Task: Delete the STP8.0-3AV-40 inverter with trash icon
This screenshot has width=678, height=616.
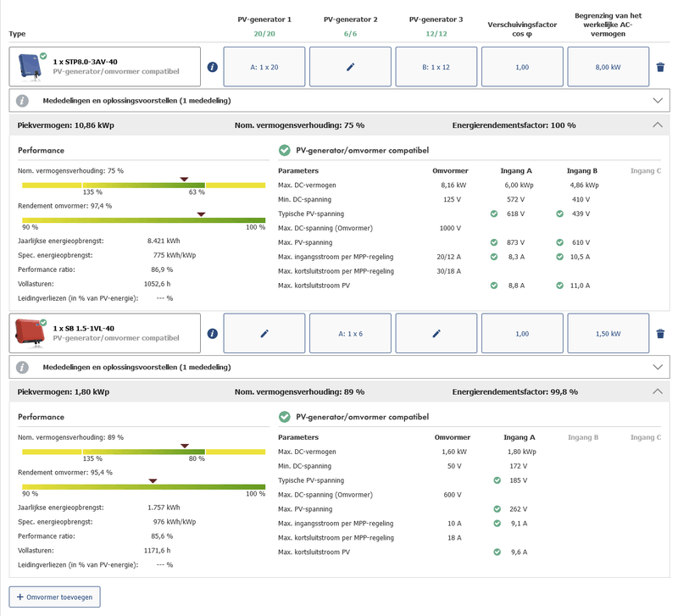Action: point(660,67)
